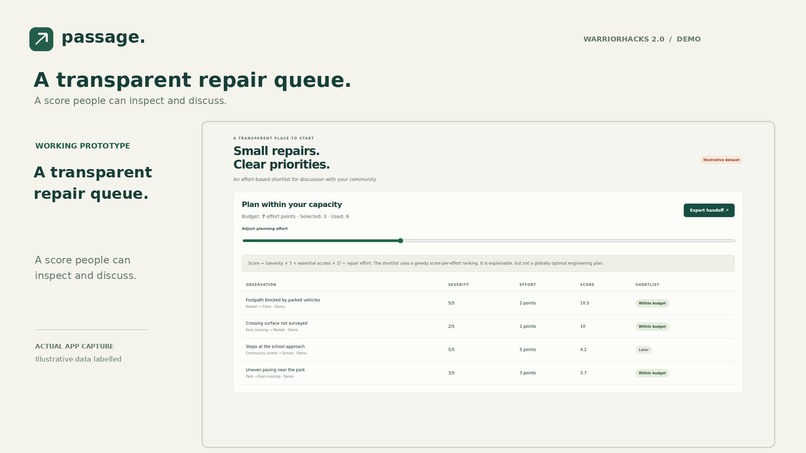The height and width of the screenshot is (453, 806).
Task: Click the 4.2 score value
Action: (x=583, y=350)
